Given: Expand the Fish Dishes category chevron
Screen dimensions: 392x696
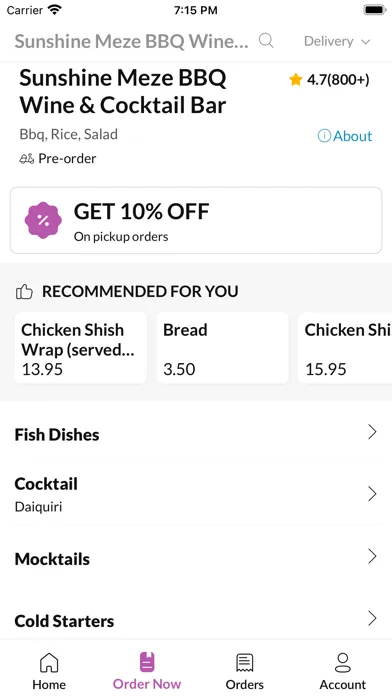Looking at the screenshot, I should point(372,432).
